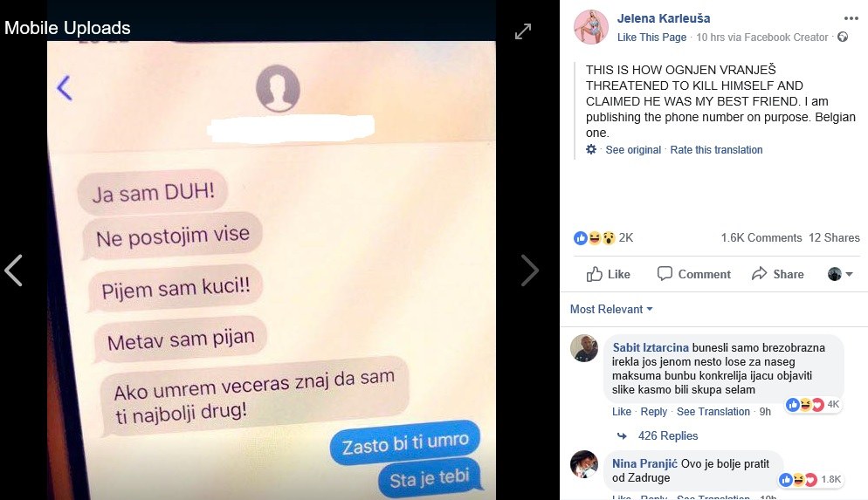
Task: Open the three-dot post options menu
Action: click(x=851, y=18)
